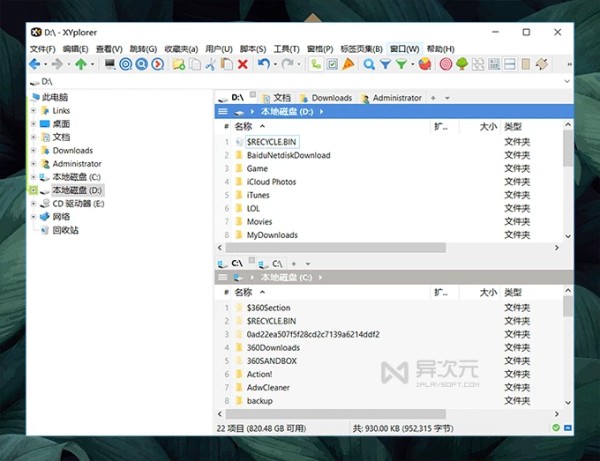600x461 pixels.
Task: Click the green tree toolbar icon
Action: tap(462, 64)
